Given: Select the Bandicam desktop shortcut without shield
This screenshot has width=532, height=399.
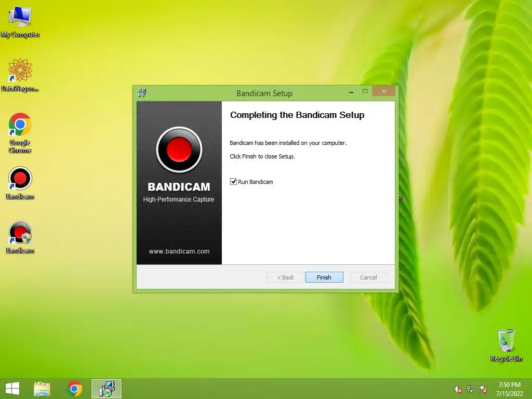Looking at the screenshot, I should click(20, 183).
